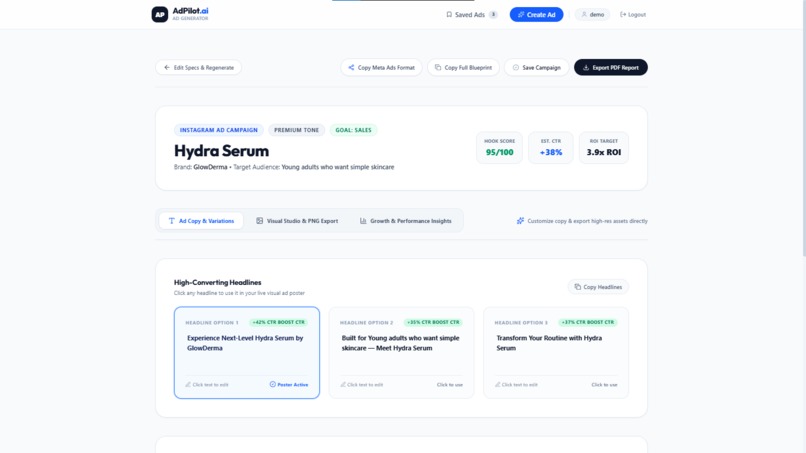Image resolution: width=806 pixels, height=453 pixels.
Task: Click the chart icon on Growth Insights tab
Action: pos(363,221)
